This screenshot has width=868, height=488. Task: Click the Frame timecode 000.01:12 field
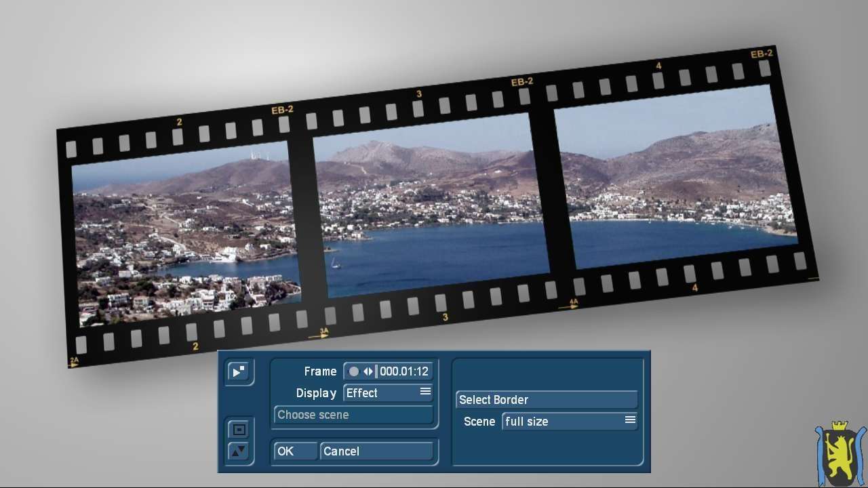(x=404, y=371)
